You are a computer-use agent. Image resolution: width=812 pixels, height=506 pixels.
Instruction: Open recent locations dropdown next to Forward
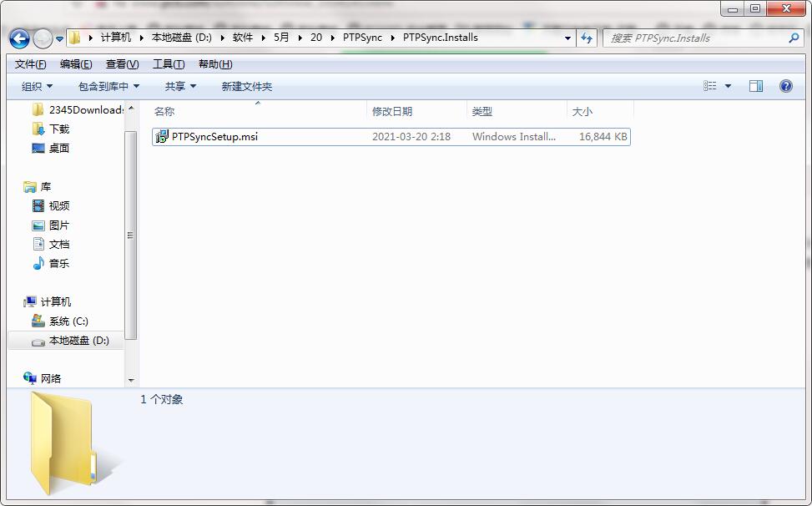click(59, 39)
